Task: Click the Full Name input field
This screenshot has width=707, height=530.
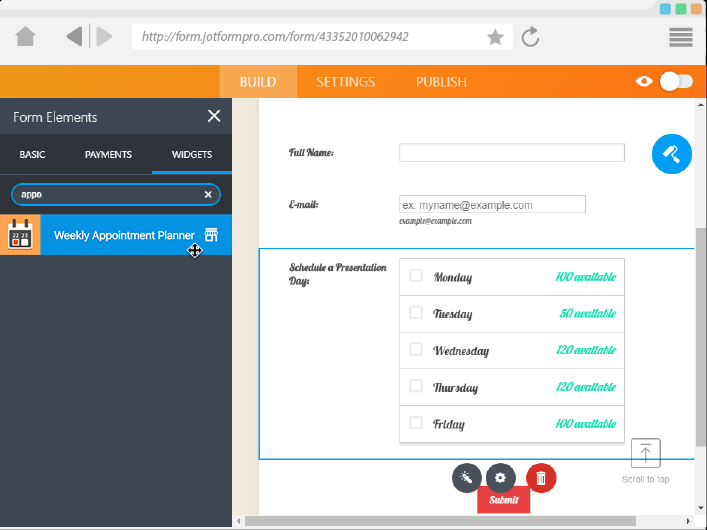Action: [512, 152]
